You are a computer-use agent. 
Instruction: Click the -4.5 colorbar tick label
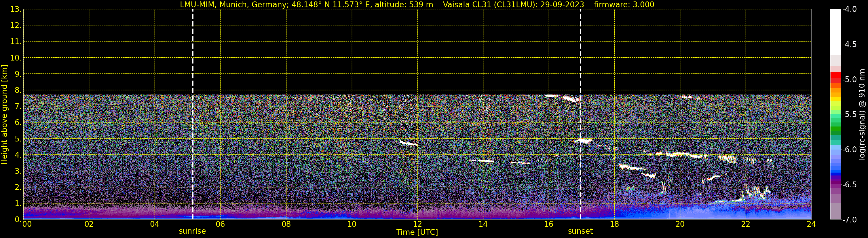[849, 44]
